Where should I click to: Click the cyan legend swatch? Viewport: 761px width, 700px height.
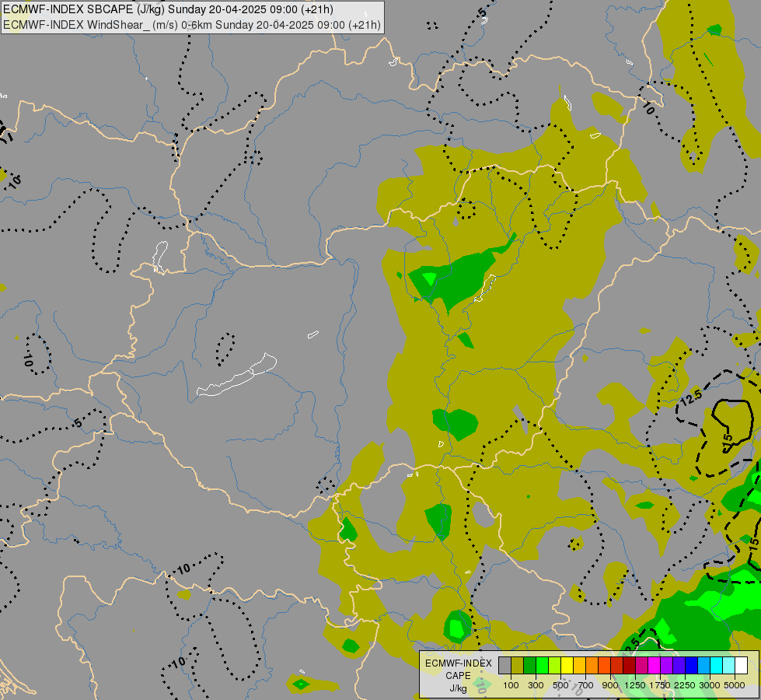[717, 666]
